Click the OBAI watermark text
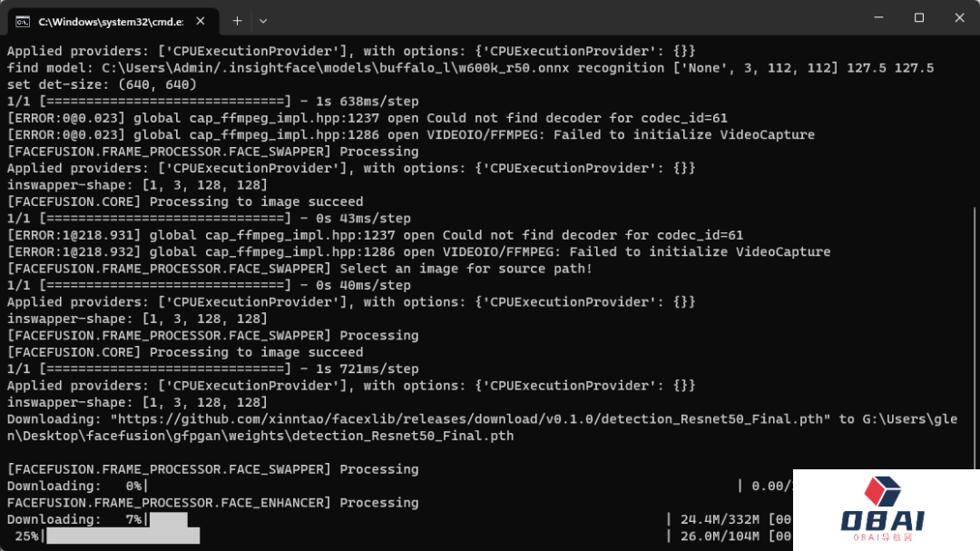 [x=882, y=521]
